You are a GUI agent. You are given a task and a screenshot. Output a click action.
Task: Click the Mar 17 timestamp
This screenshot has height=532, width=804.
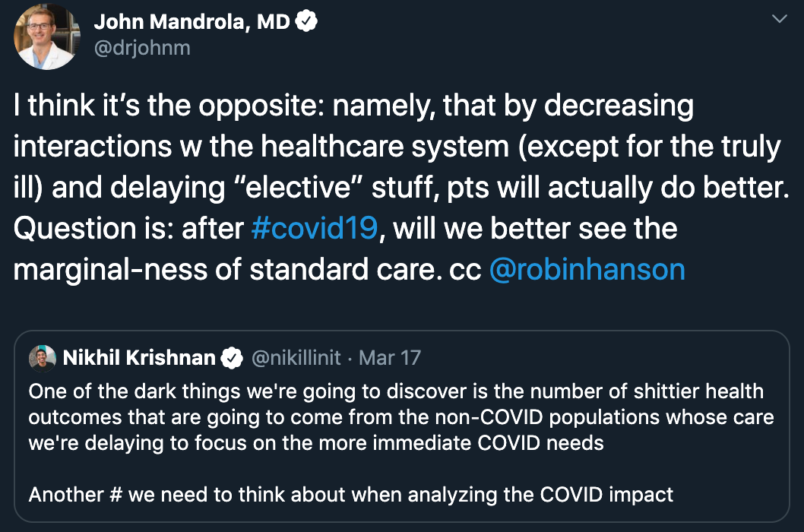pyautogui.click(x=390, y=358)
